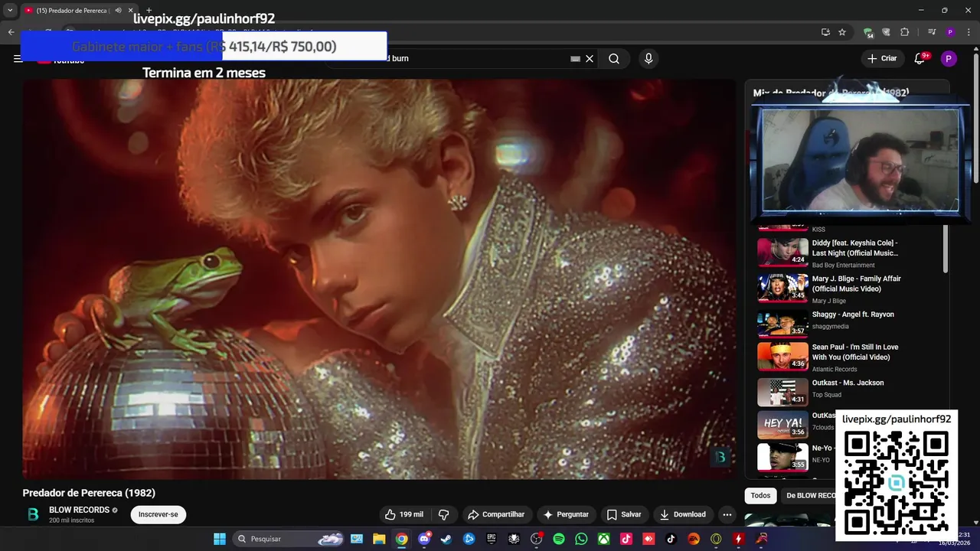The width and height of the screenshot is (980, 551).
Task: Click the Inscrever-se subscribe button
Action: coord(158,514)
